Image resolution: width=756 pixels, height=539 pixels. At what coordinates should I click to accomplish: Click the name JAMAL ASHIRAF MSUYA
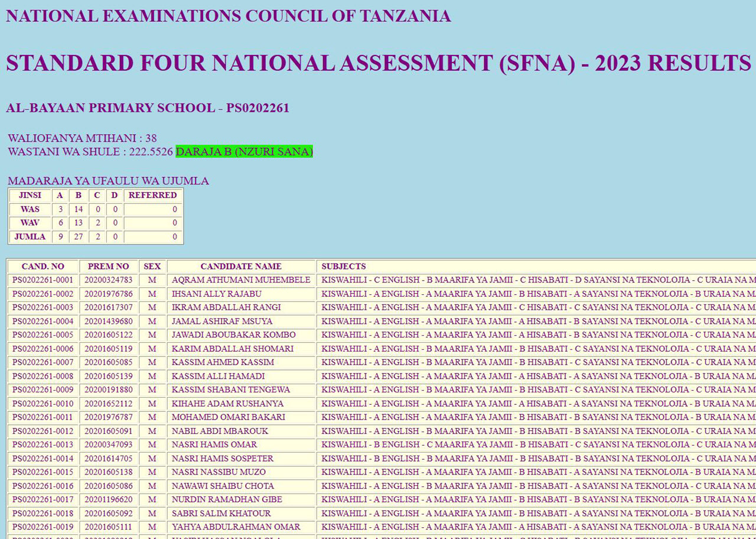(x=222, y=322)
